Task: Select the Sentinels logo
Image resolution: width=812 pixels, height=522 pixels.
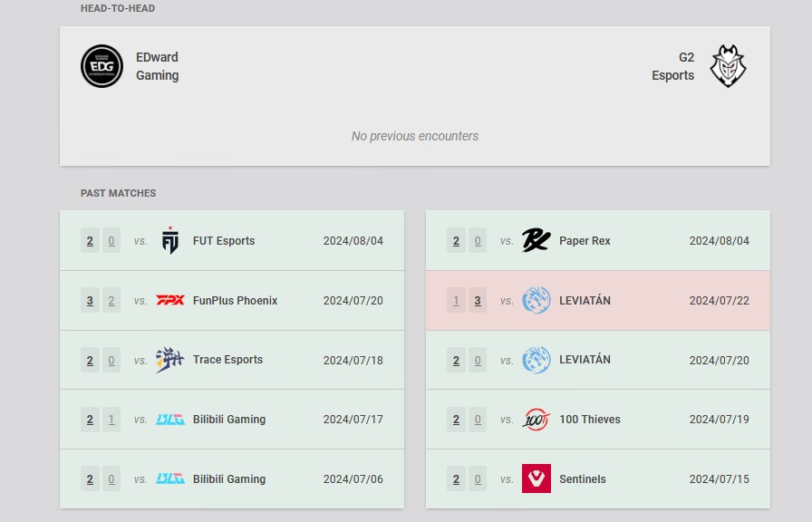Action: pos(536,478)
